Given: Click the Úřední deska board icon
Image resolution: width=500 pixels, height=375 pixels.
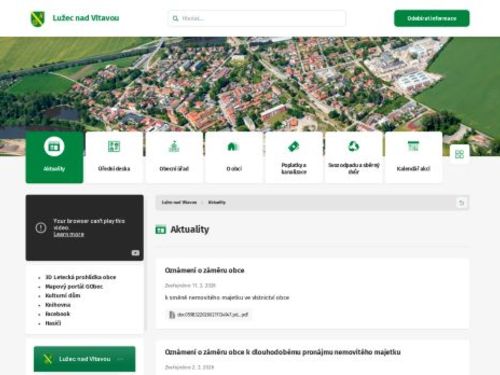Looking at the screenshot, I should (x=114, y=146).
